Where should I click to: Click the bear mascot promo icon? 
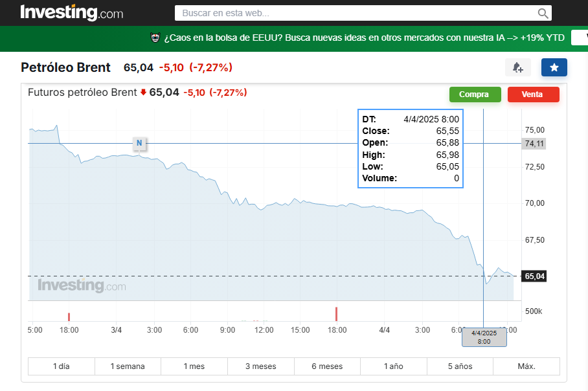click(155, 38)
